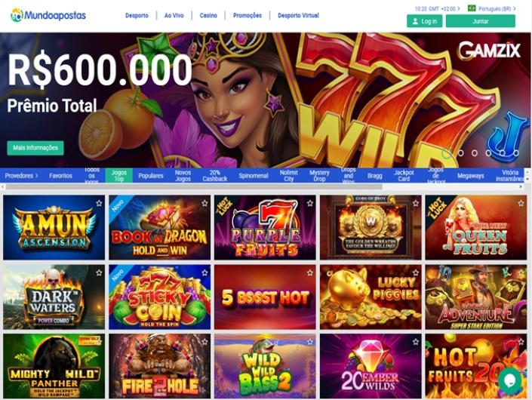Click star icon on Queen of Fruits
The image size is (532, 400).
(x=521, y=203)
